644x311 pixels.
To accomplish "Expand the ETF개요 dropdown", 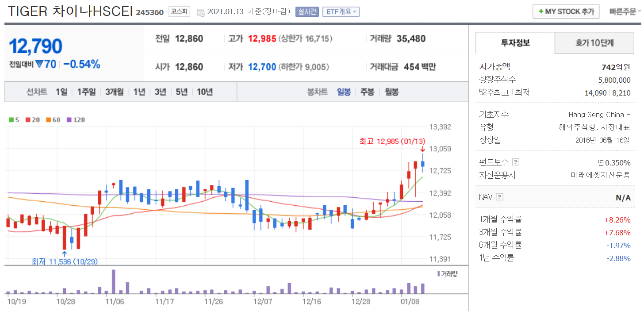I will point(341,12).
